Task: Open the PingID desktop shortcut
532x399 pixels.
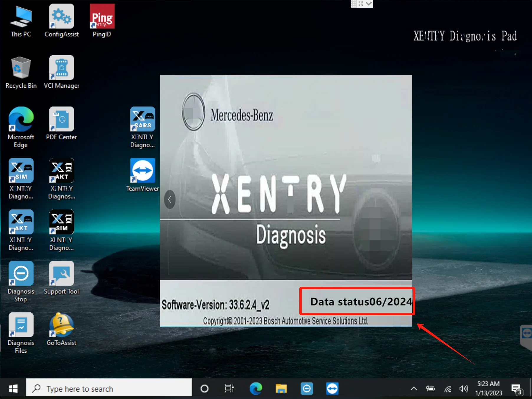Action: coord(102,21)
